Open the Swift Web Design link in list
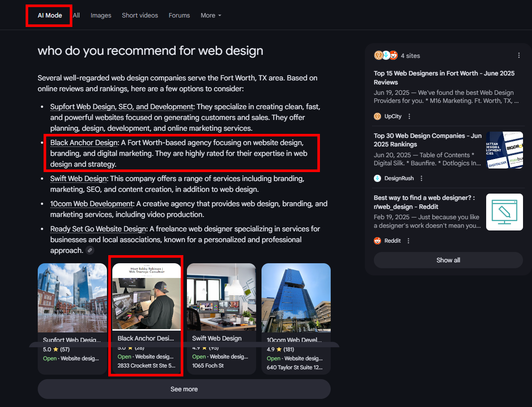This screenshot has height=407, width=532. coord(78,178)
